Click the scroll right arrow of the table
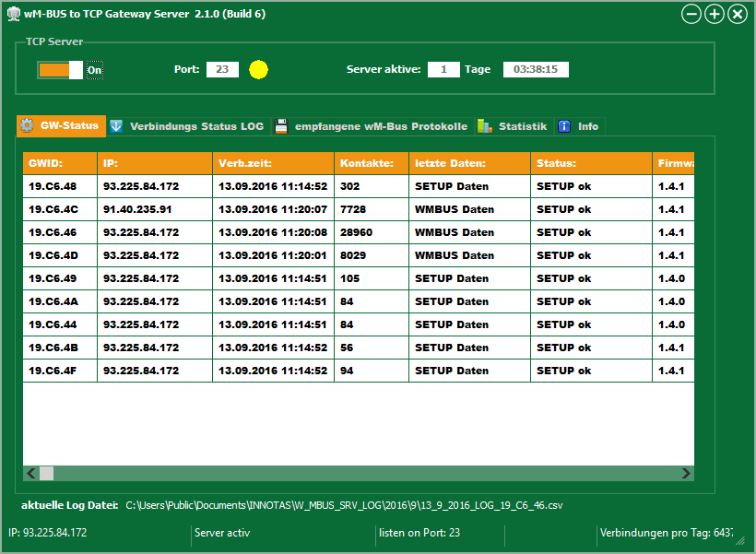 pos(685,473)
